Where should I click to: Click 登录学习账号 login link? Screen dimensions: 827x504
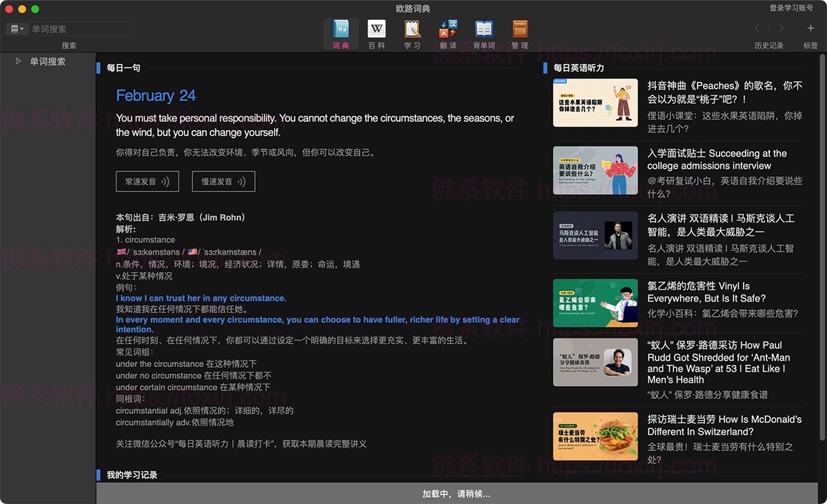point(791,8)
